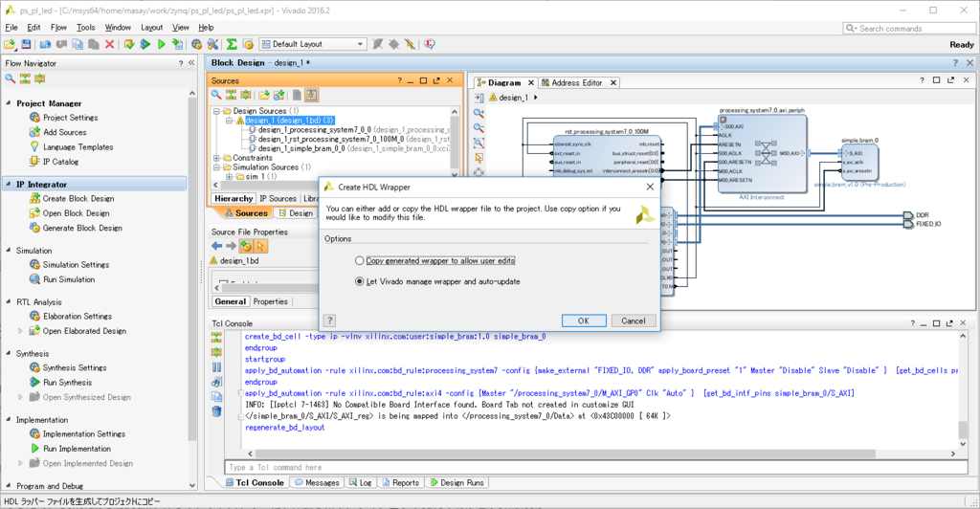Image resolution: width=980 pixels, height=509 pixels.
Task: Collapse the IP Integrator section
Action: 8,185
